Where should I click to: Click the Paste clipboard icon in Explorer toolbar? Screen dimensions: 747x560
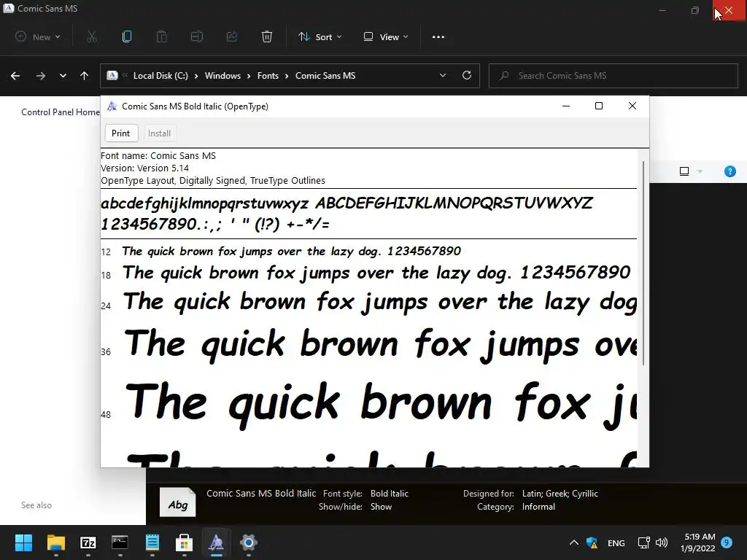pos(161,36)
